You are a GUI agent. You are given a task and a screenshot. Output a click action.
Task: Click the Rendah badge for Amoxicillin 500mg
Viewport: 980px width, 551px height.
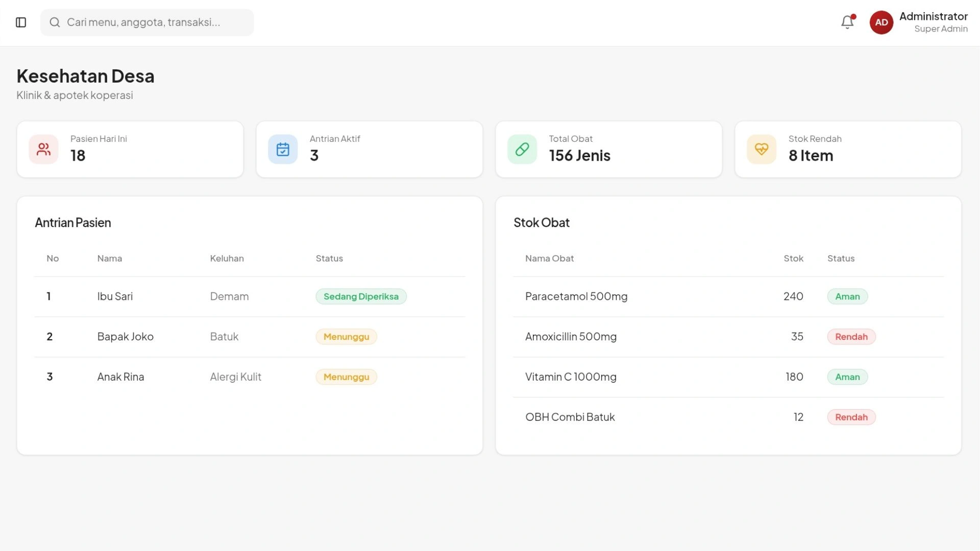pos(851,337)
